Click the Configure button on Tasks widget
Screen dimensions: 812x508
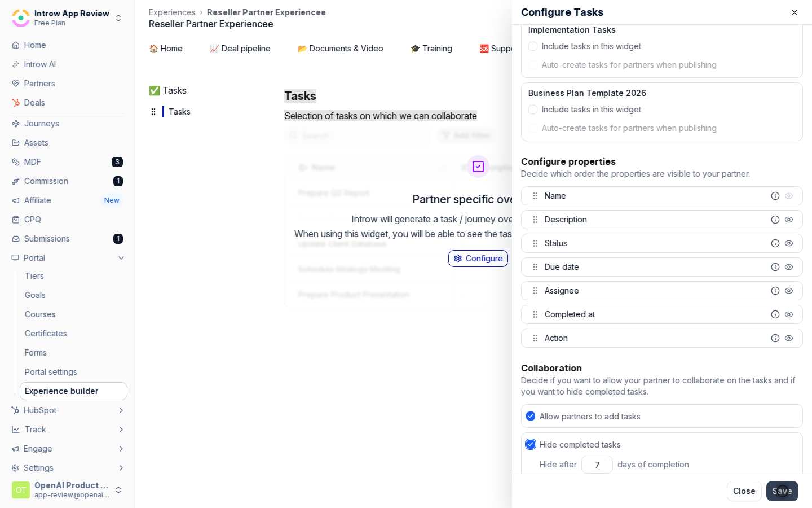478,259
